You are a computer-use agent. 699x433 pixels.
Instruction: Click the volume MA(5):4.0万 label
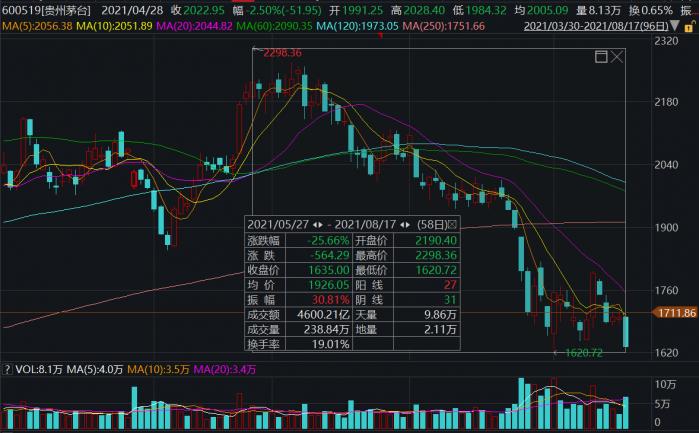click(x=95, y=369)
